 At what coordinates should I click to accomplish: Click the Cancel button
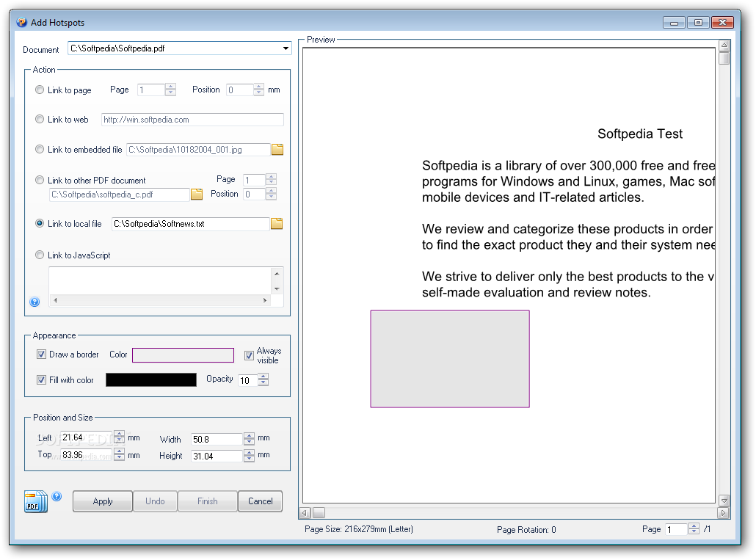coord(261,501)
